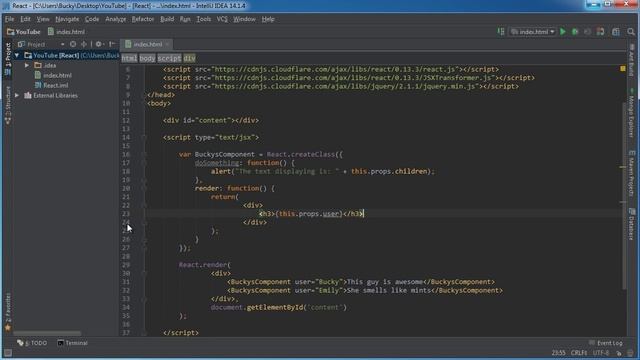
Task: Open the VCS update project icon
Action: (600, 31)
